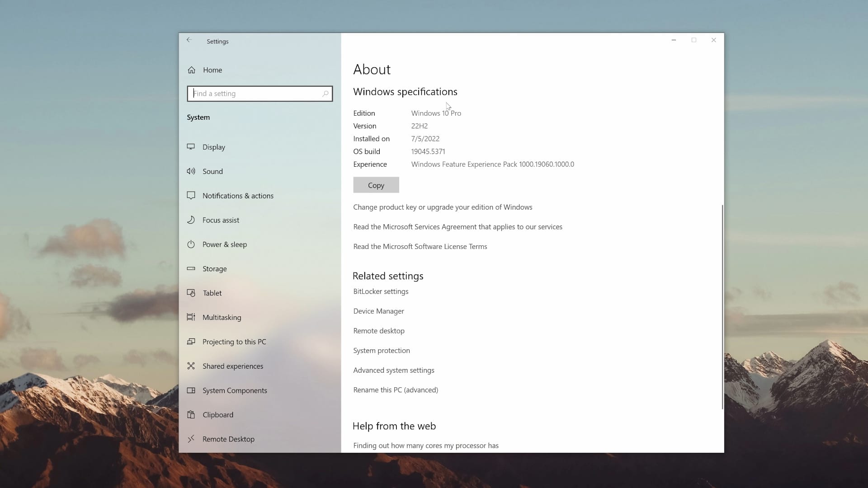
Task: Open Advanced system settings link
Action: click(x=394, y=370)
